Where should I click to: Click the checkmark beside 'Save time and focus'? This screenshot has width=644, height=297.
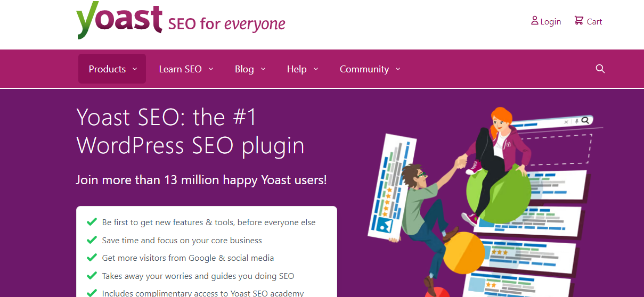tap(92, 240)
